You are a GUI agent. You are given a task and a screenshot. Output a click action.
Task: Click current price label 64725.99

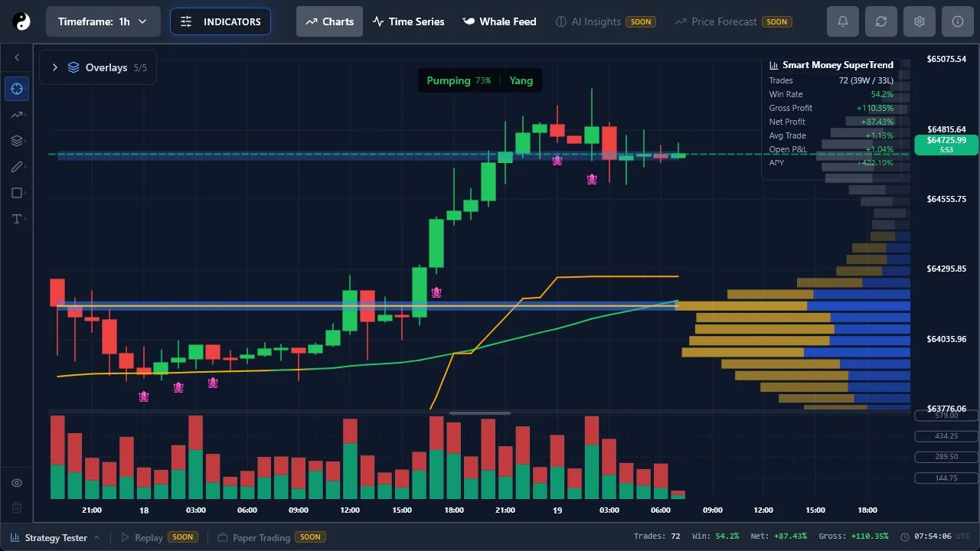click(946, 144)
